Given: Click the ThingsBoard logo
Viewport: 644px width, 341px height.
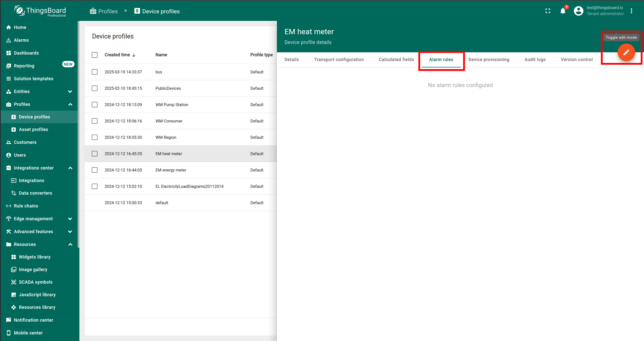Looking at the screenshot, I should [x=40, y=11].
